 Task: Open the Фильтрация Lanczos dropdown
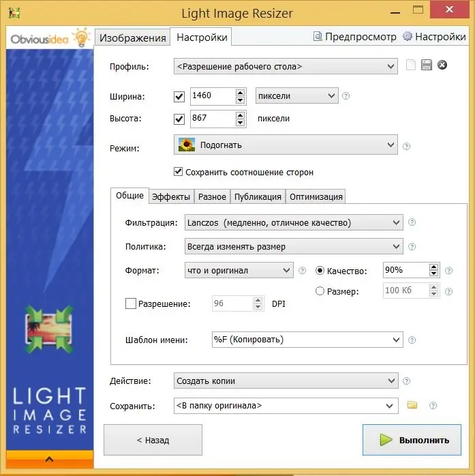tap(294, 222)
